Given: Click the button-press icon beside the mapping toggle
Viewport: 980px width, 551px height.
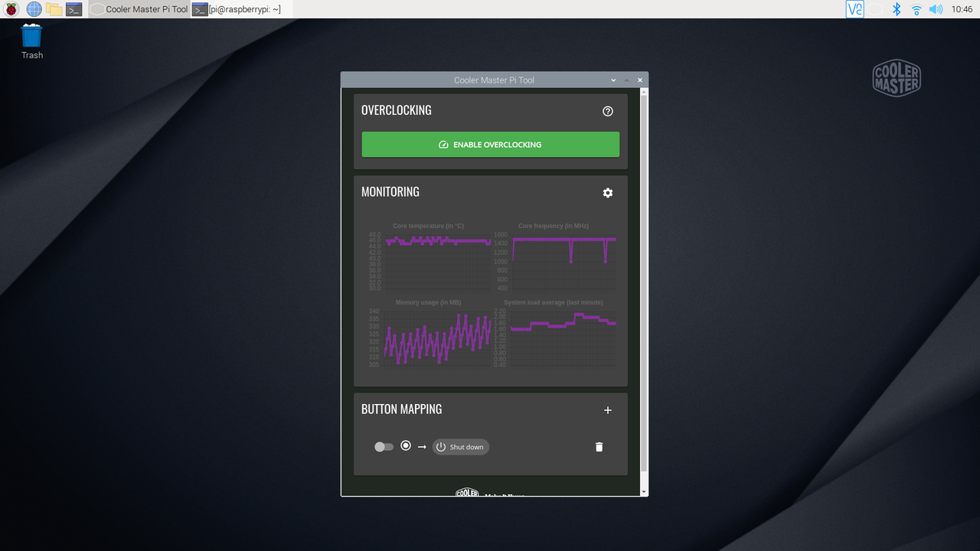Looking at the screenshot, I should 406,445.
